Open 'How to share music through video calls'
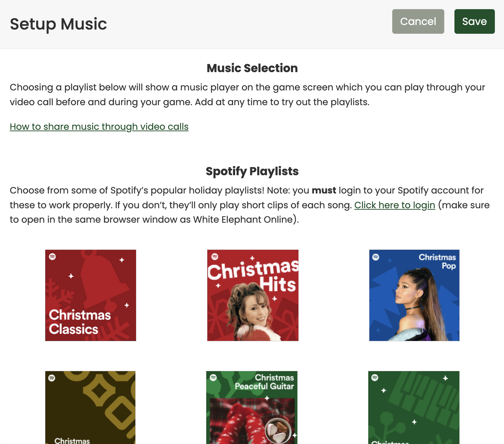Viewport: 504px width, 444px height. click(x=99, y=127)
